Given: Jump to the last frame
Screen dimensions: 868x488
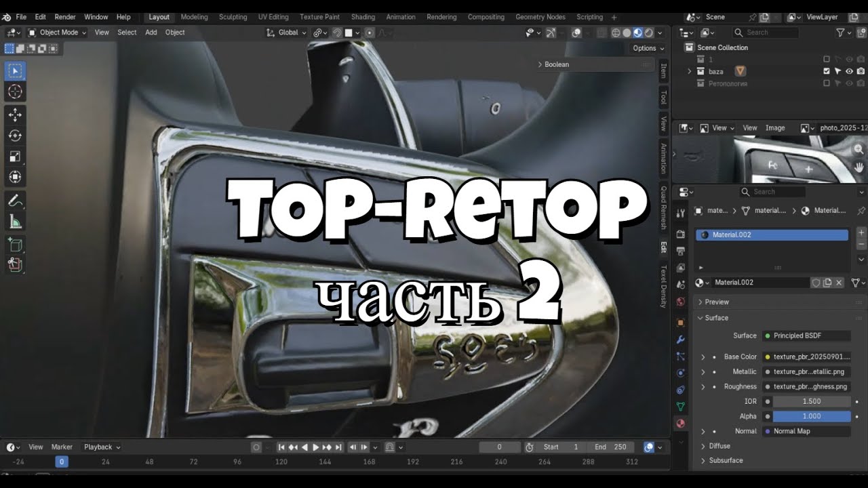Looking at the screenshot, I should point(338,447).
